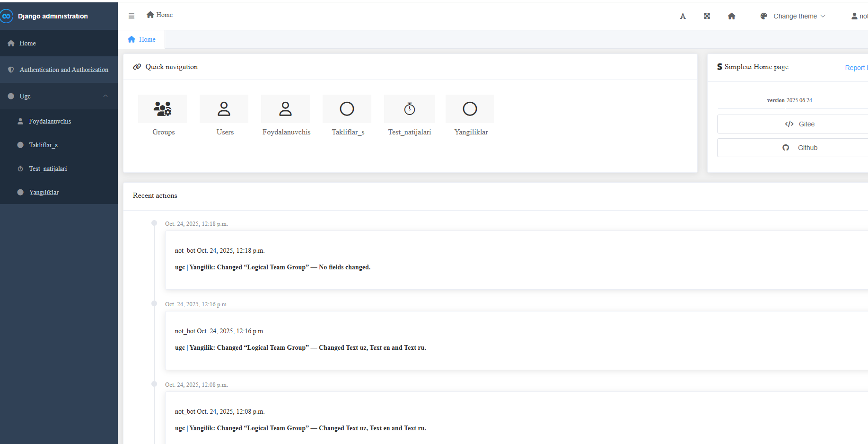Open Foydalanuvchis in sidebar

[x=50, y=121]
